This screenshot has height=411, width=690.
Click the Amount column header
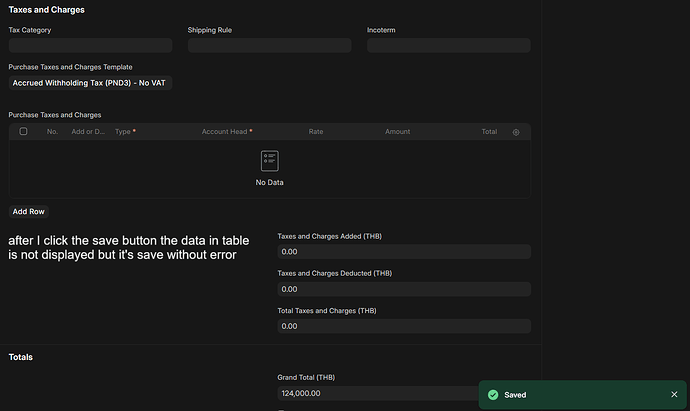[397, 132]
